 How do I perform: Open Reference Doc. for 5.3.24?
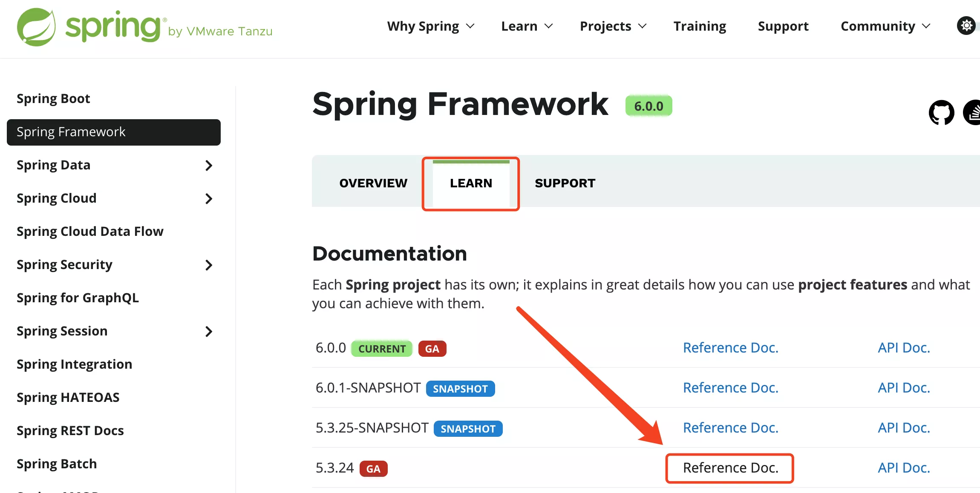click(x=730, y=468)
